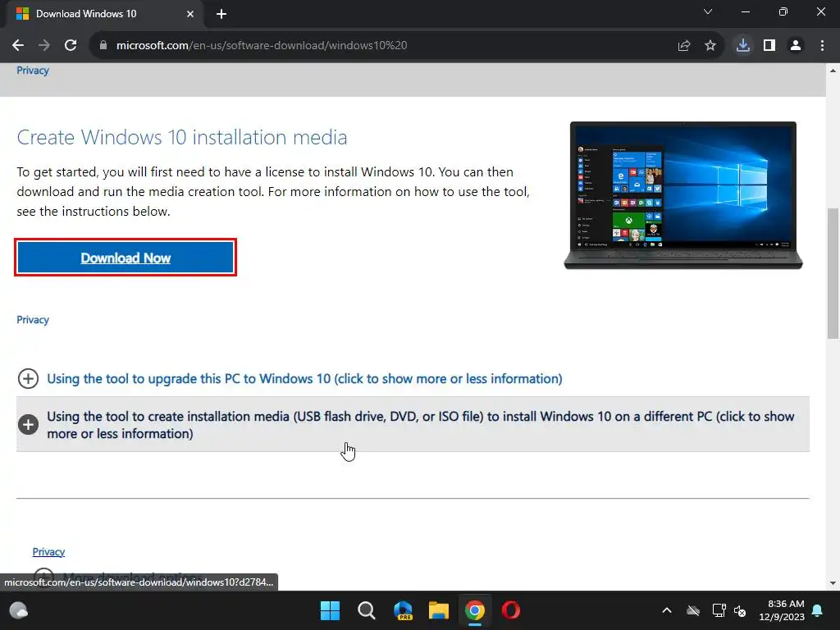Click the scrollbar down arrow
Image resolution: width=840 pixels, height=630 pixels.
(x=833, y=583)
